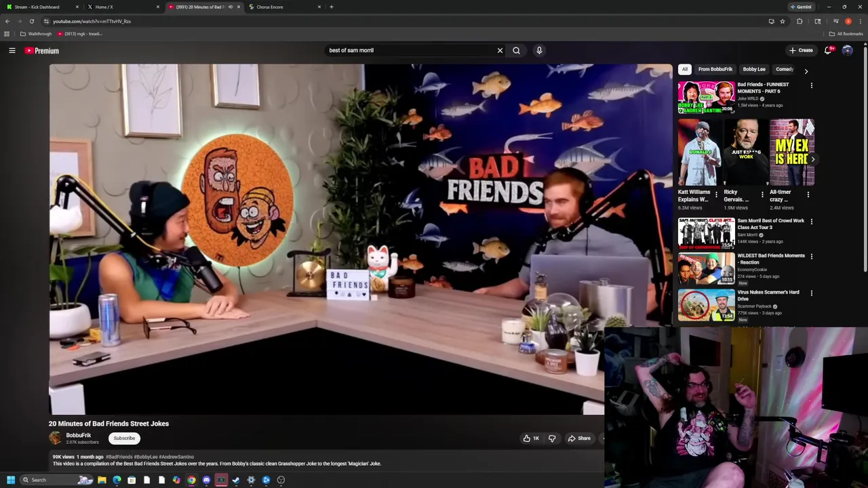Open BobbuFrik channel name link

pos(79,435)
